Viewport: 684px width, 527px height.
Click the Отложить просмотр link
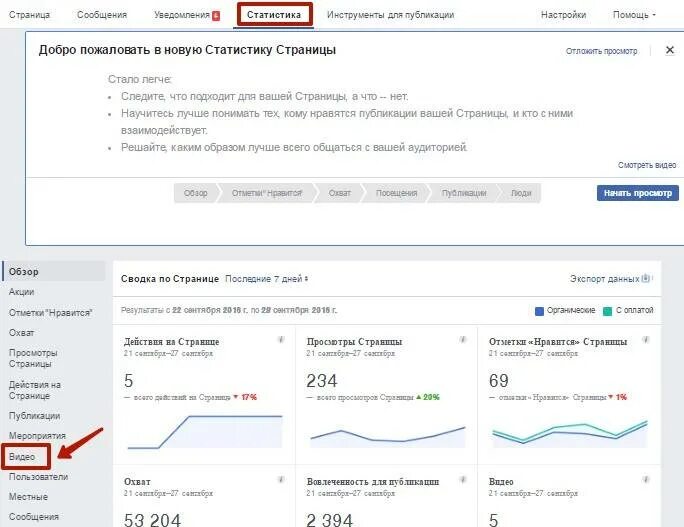[x=601, y=51]
